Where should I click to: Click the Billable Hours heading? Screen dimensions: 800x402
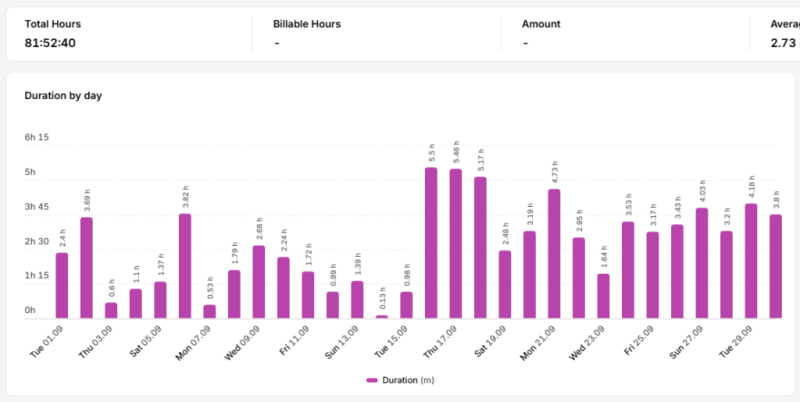(307, 24)
